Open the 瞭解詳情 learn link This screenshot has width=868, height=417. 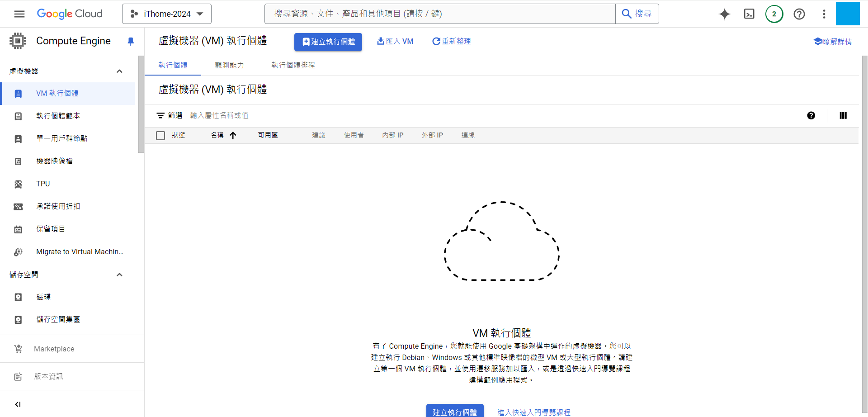(833, 42)
